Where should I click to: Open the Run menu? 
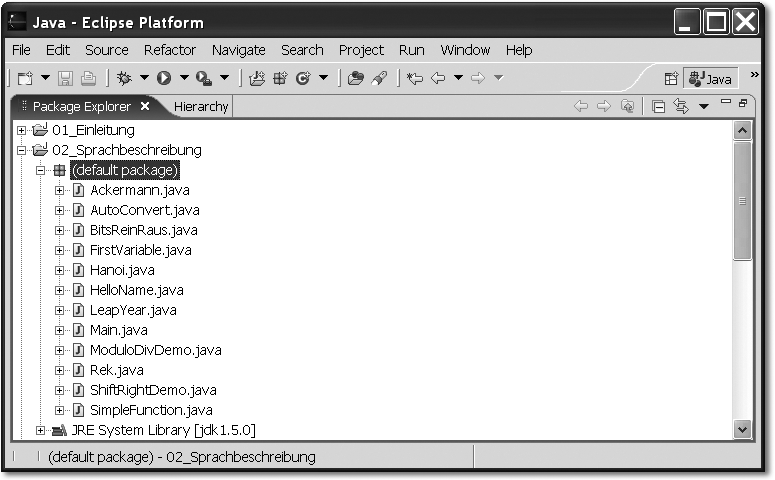tap(412, 50)
